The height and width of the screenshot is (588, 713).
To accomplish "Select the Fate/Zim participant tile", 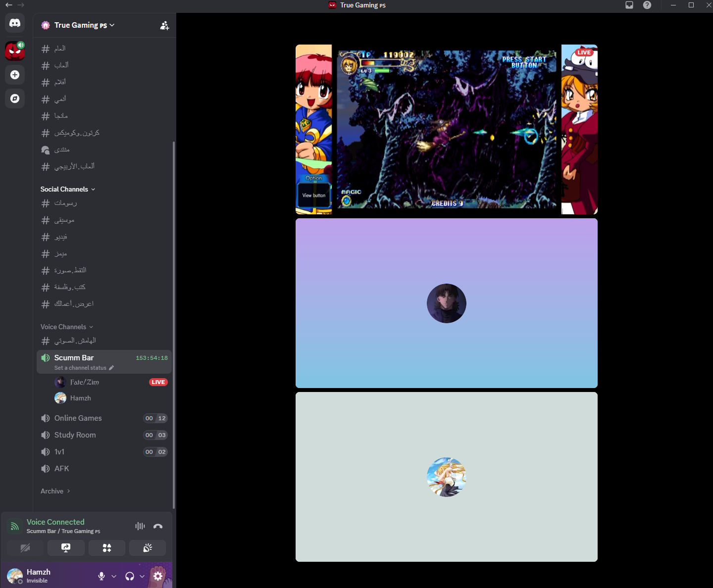I will pyautogui.click(x=447, y=303).
